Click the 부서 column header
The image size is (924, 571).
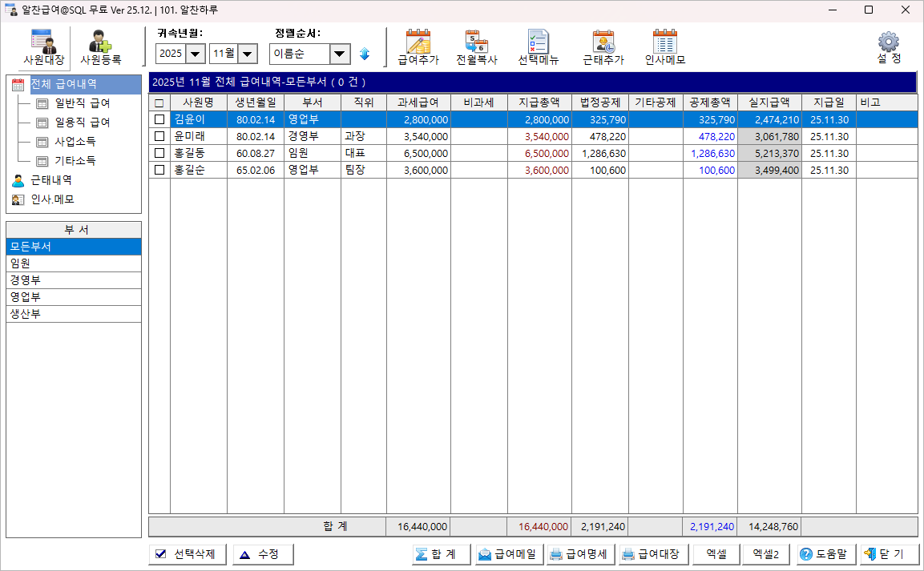pos(313,103)
